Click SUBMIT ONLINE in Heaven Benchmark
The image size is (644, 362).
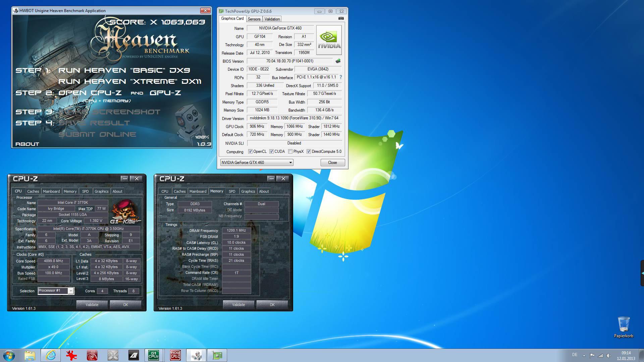click(97, 134)
